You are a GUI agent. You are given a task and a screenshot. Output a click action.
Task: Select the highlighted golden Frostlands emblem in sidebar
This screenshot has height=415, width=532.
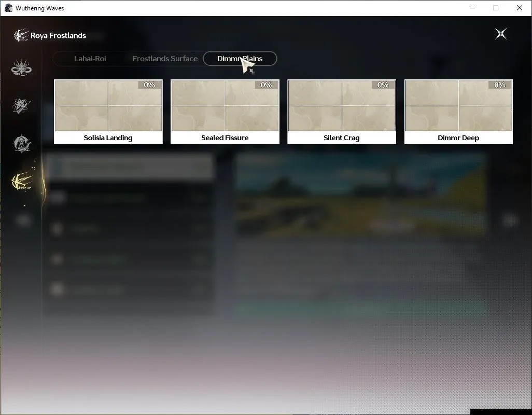point(22,181)
